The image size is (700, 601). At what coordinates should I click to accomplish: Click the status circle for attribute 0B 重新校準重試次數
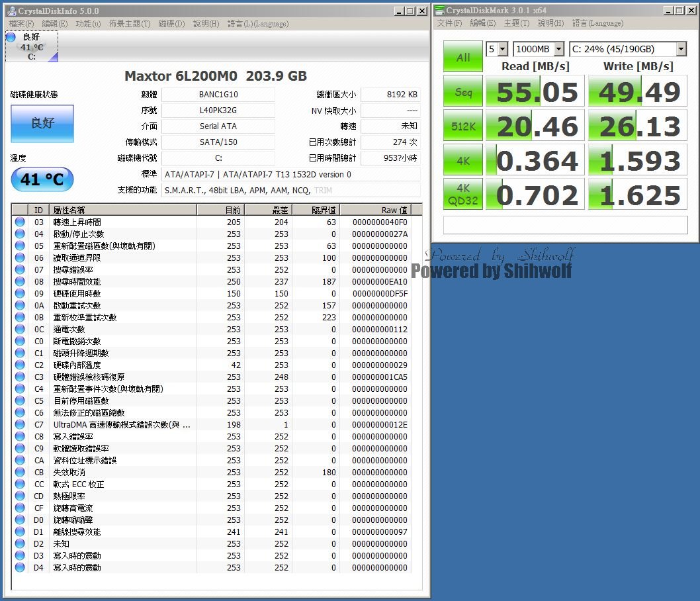(x=20, y=317)
